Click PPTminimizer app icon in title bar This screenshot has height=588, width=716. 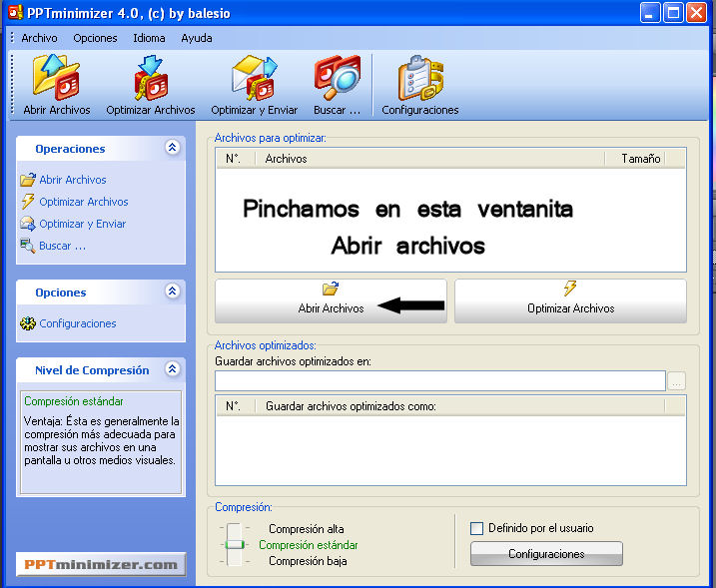point(15,12)
